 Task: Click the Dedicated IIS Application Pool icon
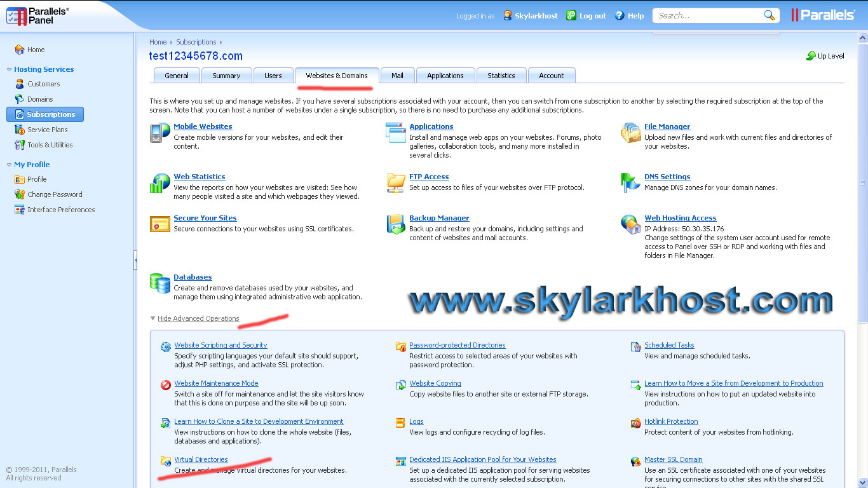tap(401, 461)
